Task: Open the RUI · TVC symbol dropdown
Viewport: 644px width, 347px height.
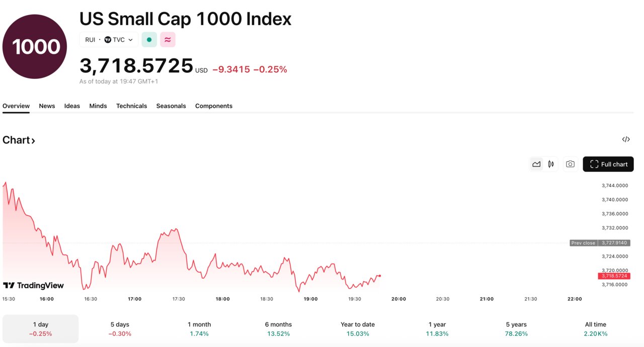Action: (109, 39)
